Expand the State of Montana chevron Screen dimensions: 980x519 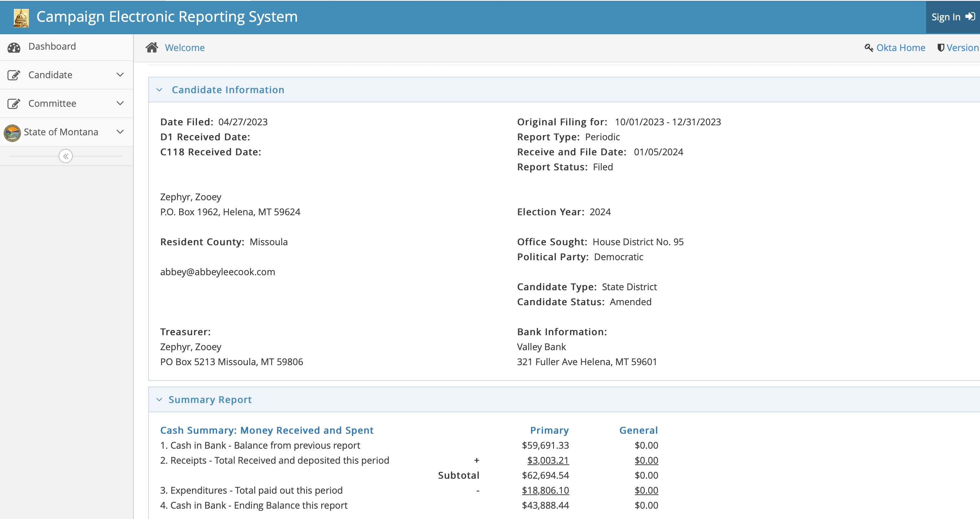[x=120, y=132]
